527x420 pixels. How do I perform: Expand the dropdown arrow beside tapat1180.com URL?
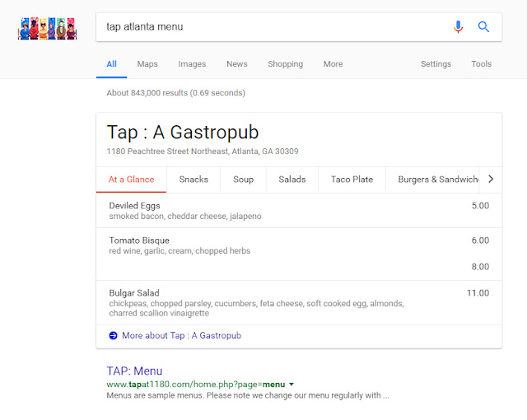291,384
